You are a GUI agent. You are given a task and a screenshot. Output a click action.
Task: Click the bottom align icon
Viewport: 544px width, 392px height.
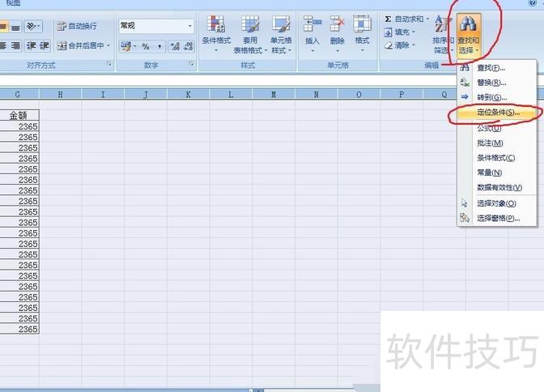click(x=15, y=27)
